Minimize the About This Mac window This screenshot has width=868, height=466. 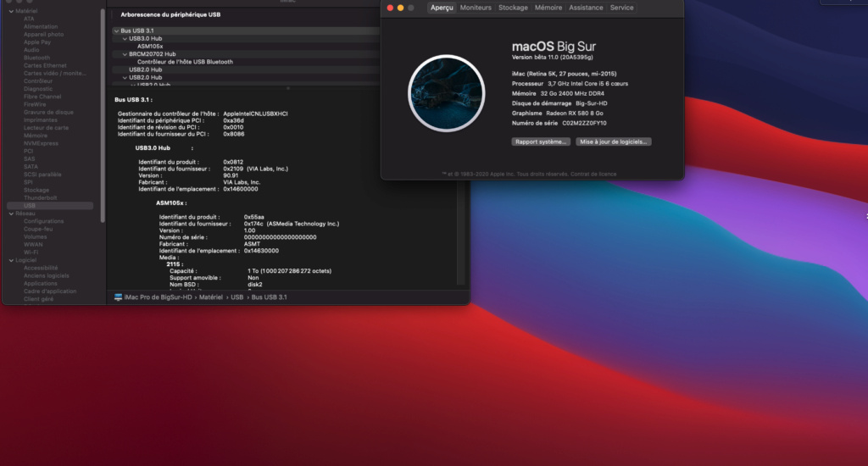pyautogui.click(x=400, y=8)
